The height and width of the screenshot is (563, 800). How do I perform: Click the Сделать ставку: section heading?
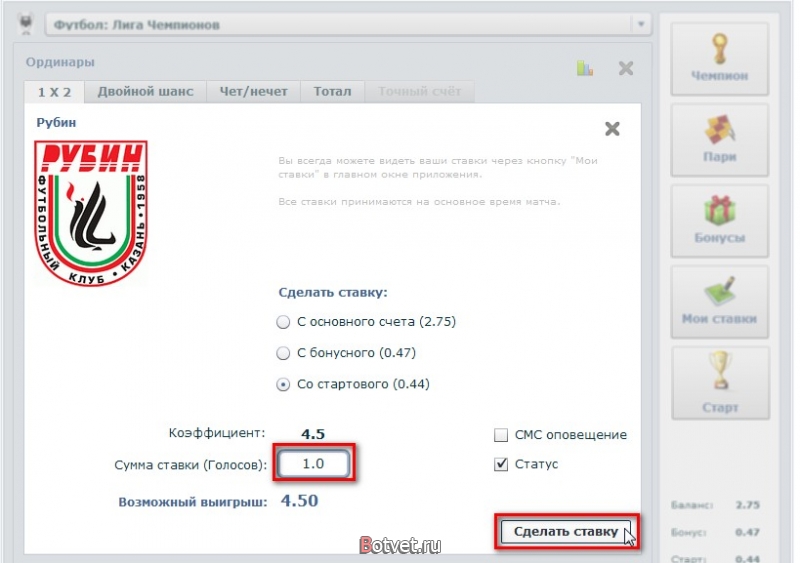333,292
